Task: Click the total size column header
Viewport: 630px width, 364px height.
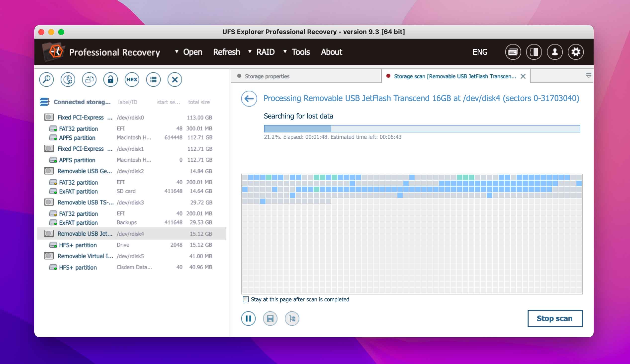Action: click(199, 102)
